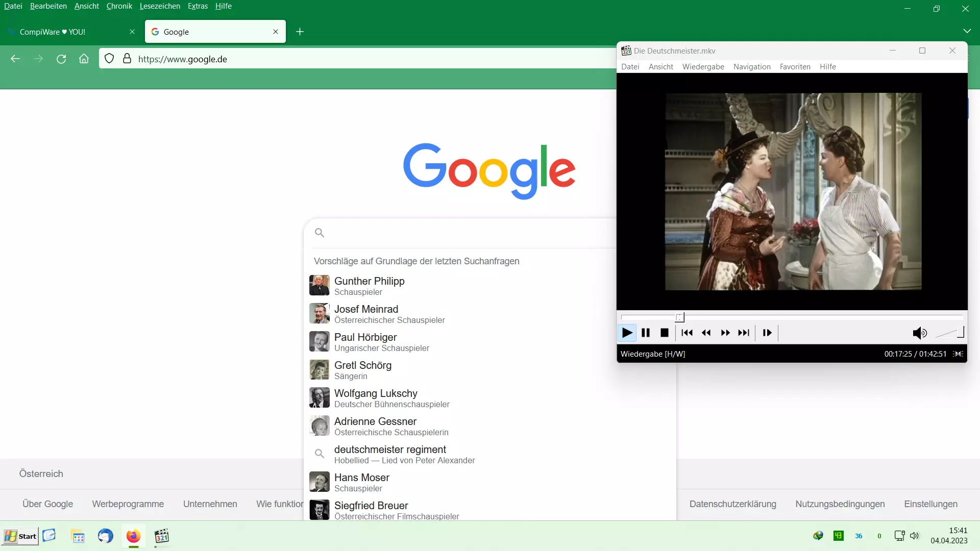Stop video playback

tap(665, 333)
